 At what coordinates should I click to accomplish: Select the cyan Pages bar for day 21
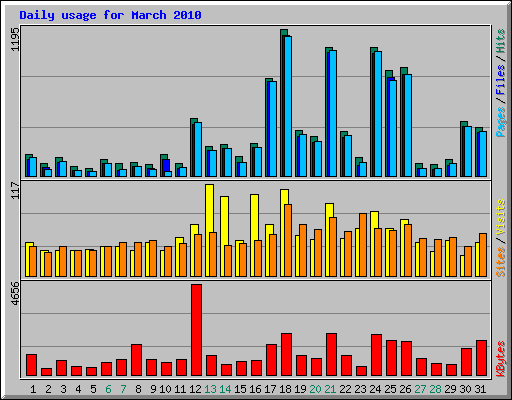click(333, 113)
